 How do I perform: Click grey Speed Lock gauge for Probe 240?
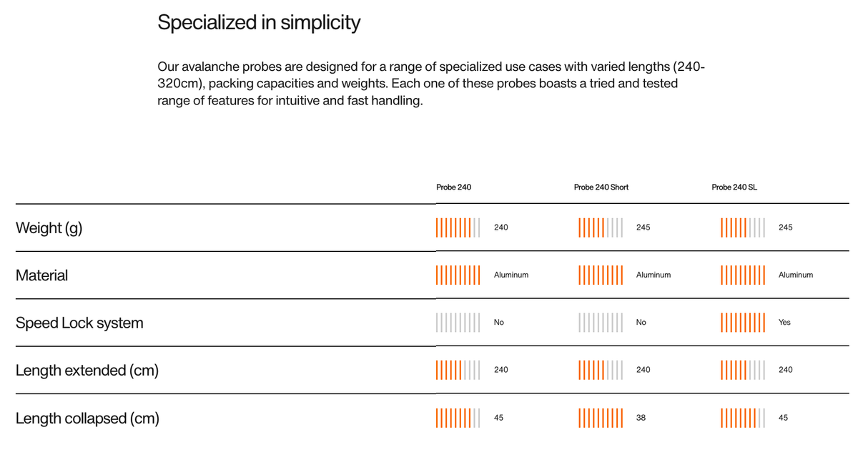[x=458, y=323]
